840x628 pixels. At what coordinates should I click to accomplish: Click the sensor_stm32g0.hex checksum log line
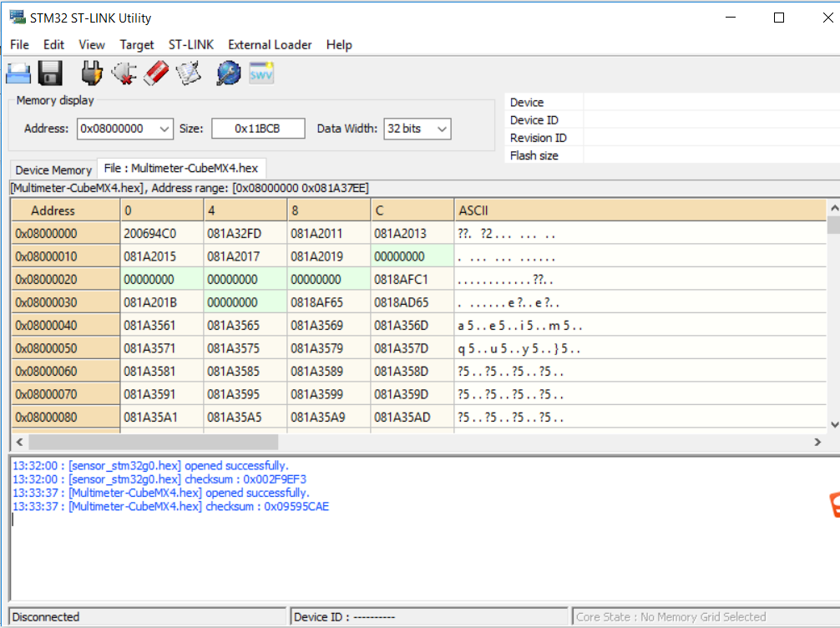pyautogui.click(x=159, y=479)
